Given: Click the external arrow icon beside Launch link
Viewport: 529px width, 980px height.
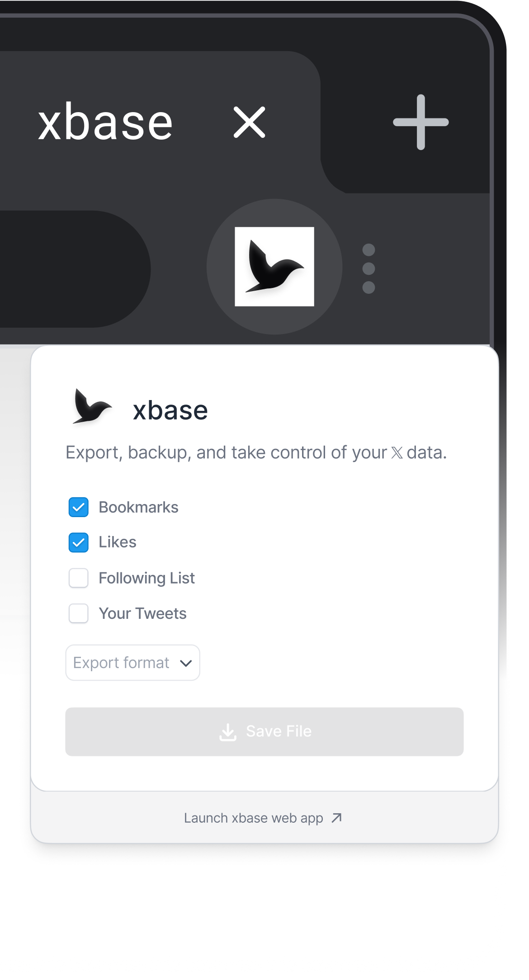Looking at the screenshot, I should click(336, 818).
